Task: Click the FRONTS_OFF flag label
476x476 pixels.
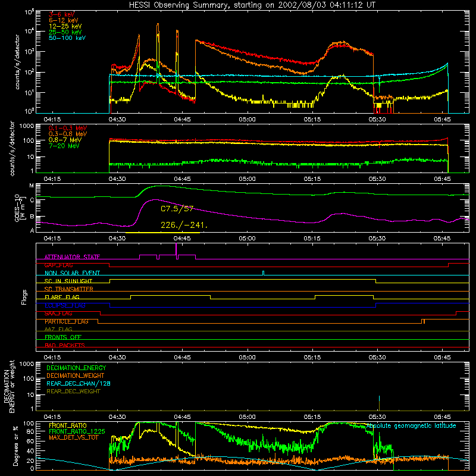Action: tap(63, 337)
